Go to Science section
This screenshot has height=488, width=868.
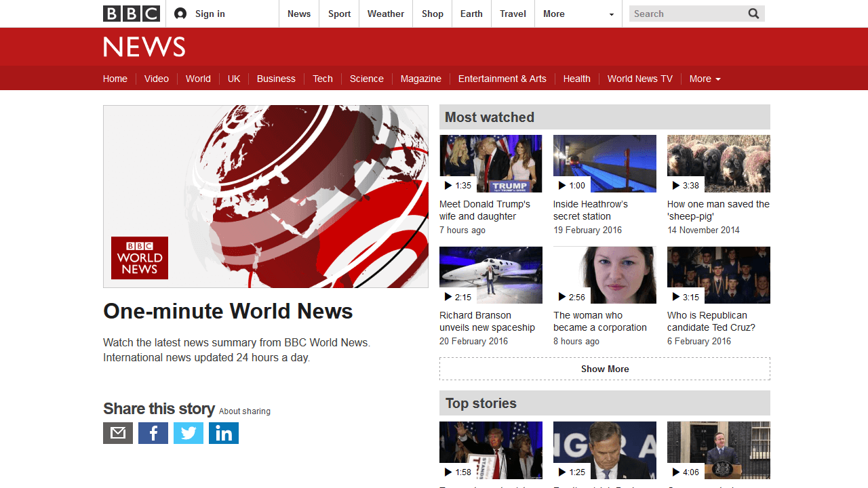coord(367,79)
